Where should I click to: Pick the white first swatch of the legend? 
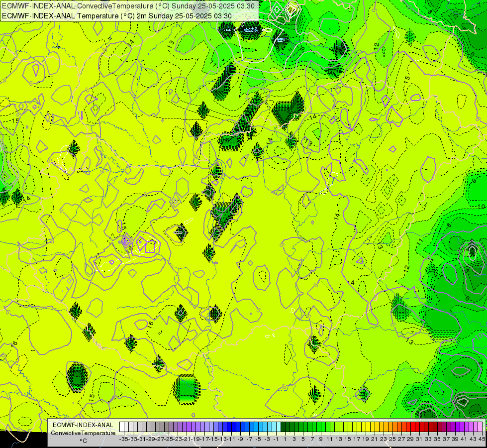tap(122, 427)
